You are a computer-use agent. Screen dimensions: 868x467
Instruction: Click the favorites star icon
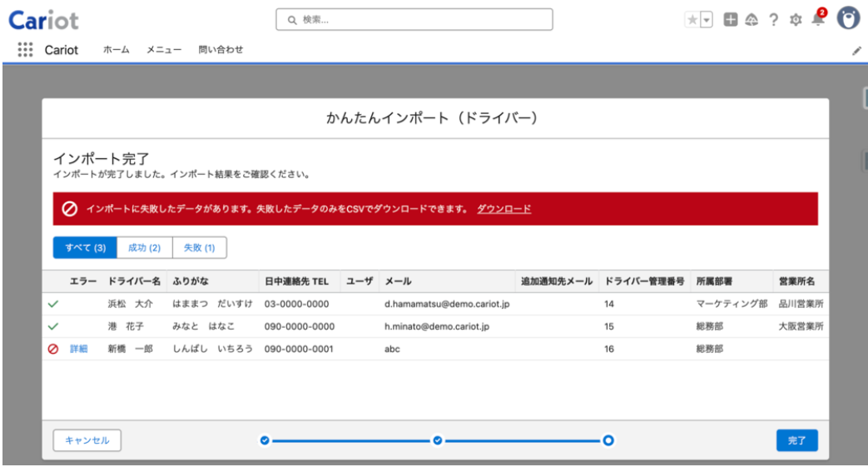pos(692,20)
